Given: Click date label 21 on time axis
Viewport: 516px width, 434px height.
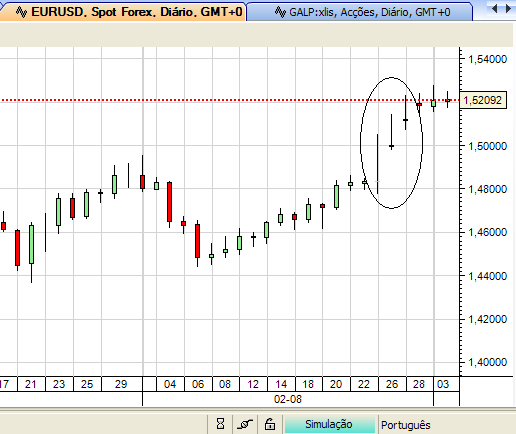Looking at the screenshot, I should pos(31,384).
